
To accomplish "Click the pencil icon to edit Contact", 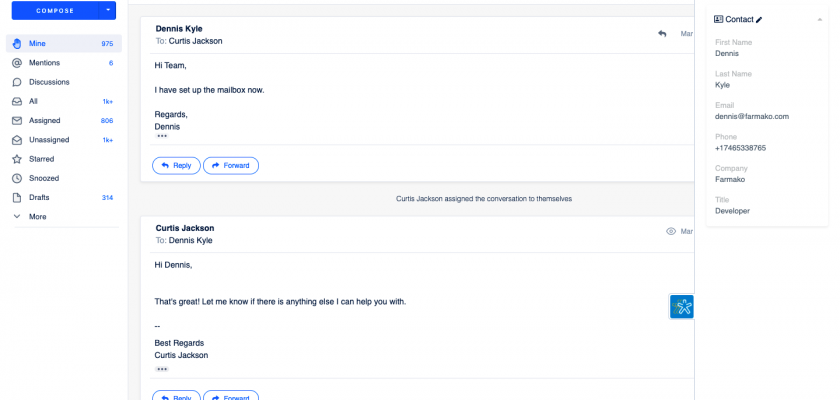I will point(759,19).
